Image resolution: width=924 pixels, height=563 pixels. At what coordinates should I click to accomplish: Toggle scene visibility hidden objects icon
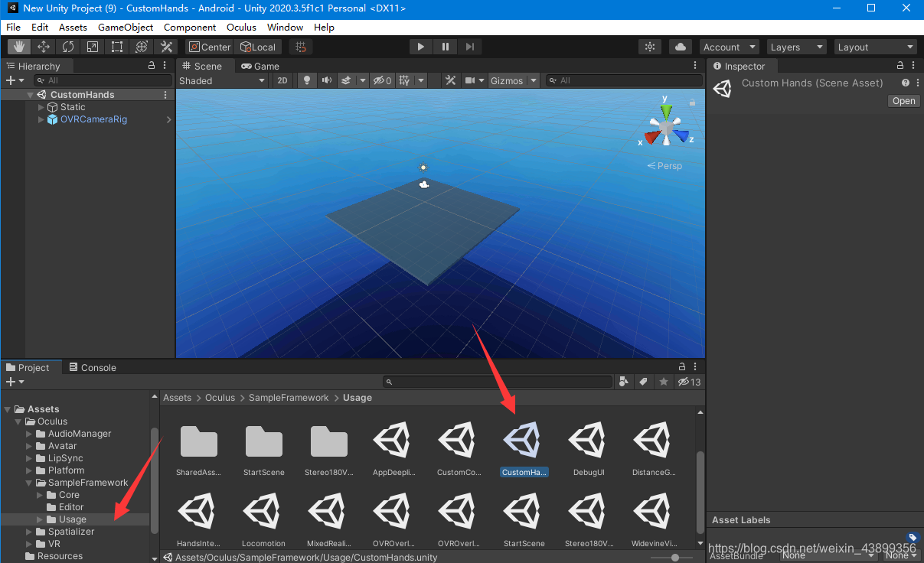[x=382, y=80]
